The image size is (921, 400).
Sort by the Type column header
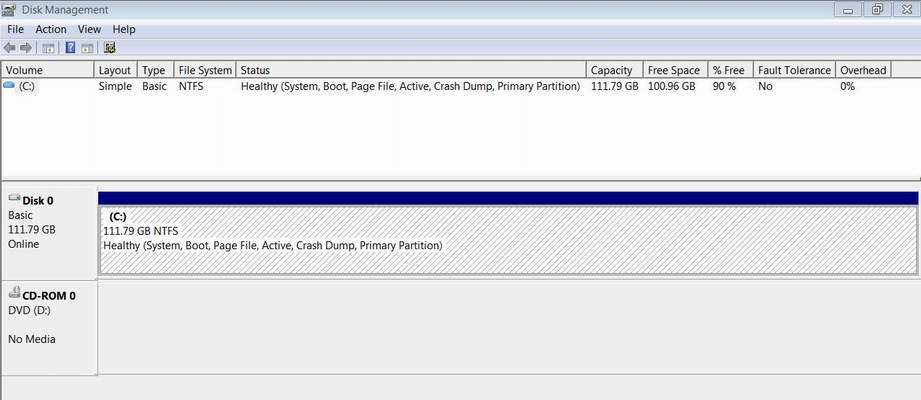156,70
